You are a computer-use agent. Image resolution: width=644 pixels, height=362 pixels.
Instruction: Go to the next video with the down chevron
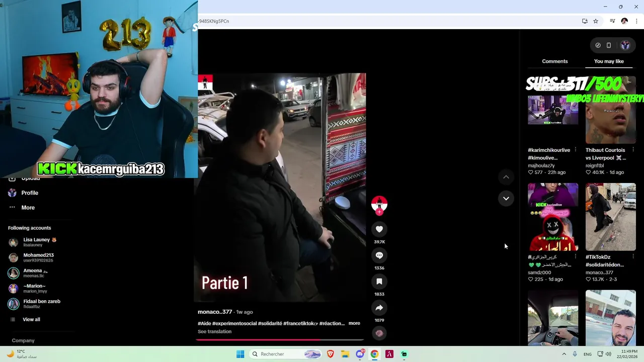point(506,199)
